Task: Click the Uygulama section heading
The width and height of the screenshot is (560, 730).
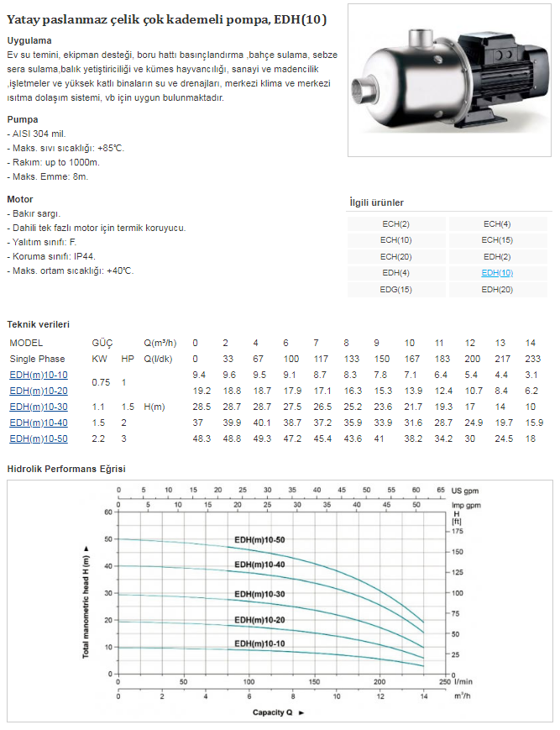Action: pyautogui.click(x=29, y=40)
